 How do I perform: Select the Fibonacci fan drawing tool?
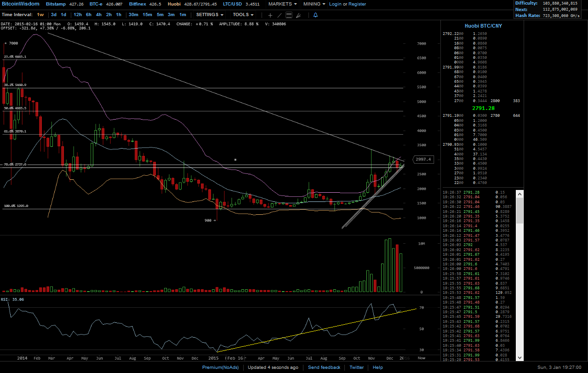pyautogui.click(x=298, y=15)
